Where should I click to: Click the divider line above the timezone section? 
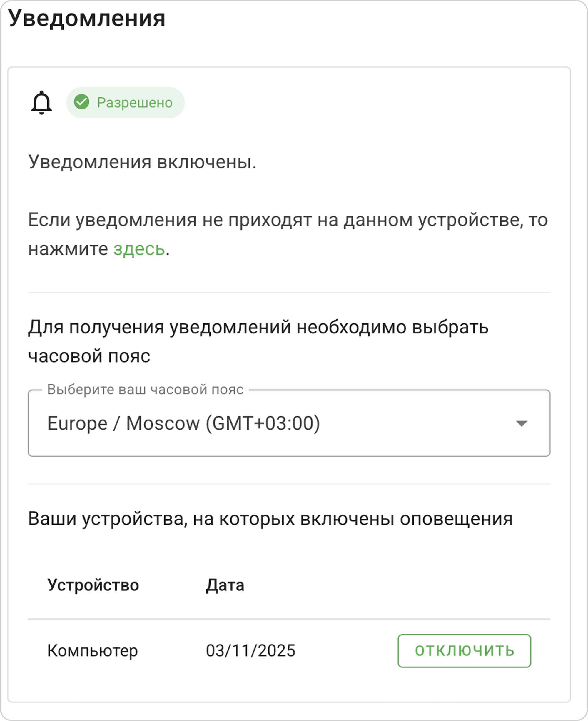(289, 292)
